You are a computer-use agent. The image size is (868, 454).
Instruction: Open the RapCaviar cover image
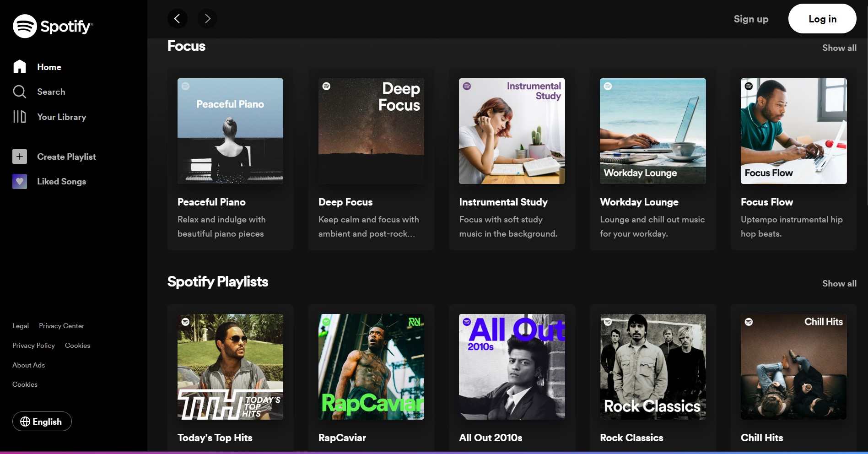pyautogui.click(x=371, y=367)
